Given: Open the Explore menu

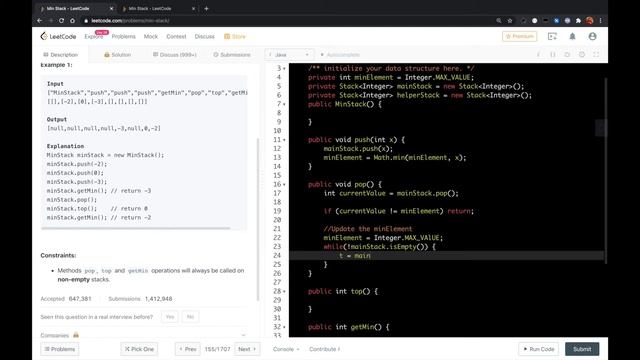Looking at the screenshot, I should pyautogui.click(x=93, y=36).
